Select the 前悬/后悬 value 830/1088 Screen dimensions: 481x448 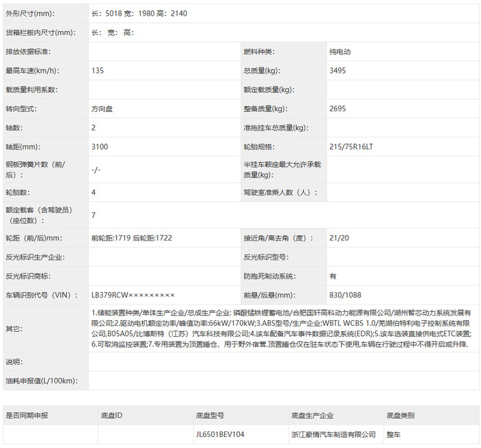pyautogui.click(x=345, y=295)
